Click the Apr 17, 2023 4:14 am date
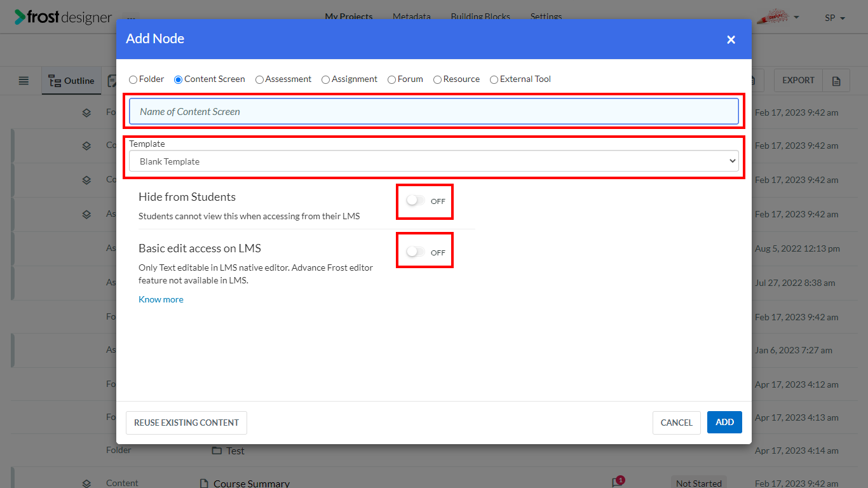 [797, 451]
